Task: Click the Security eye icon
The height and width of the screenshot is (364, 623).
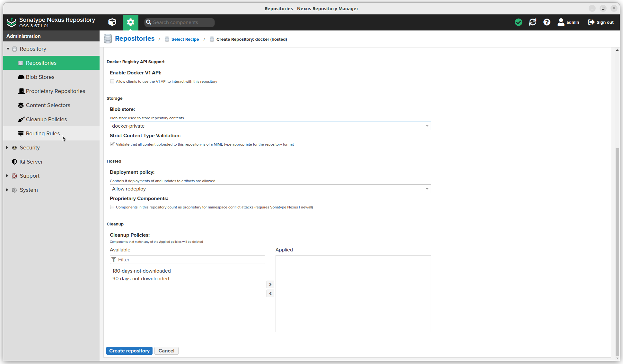Action: [x=14, y=148]
